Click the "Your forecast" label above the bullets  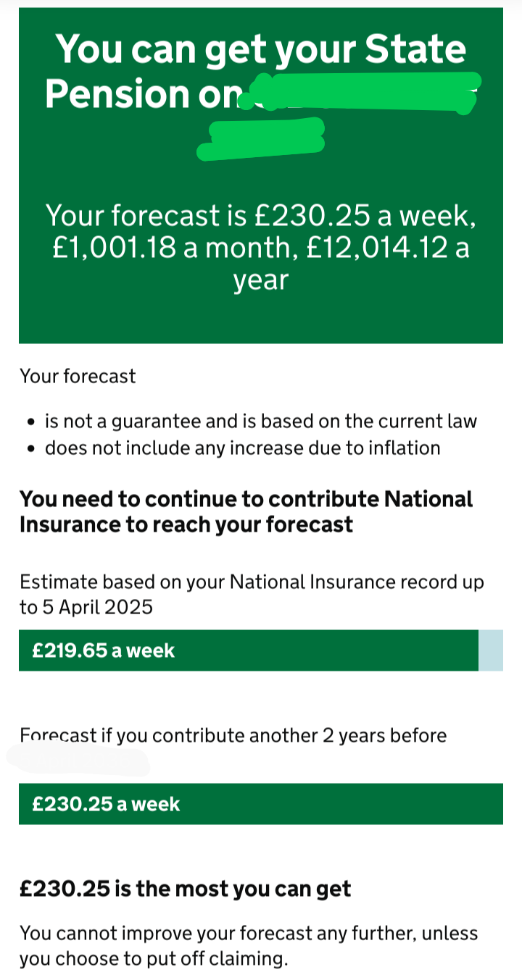pos(78,376)
